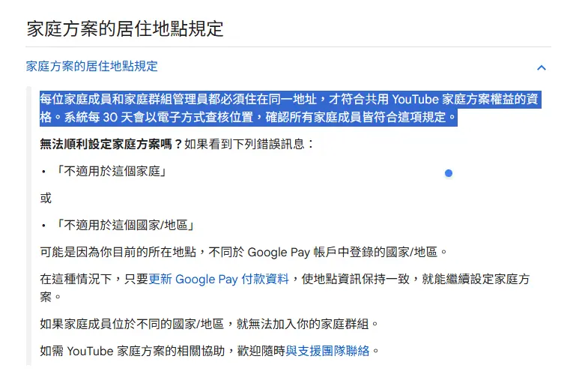This screenshot has height=380, width=588.
Task: Click the bullet 「不適用於這個家庭」
Action: point(110,172)
